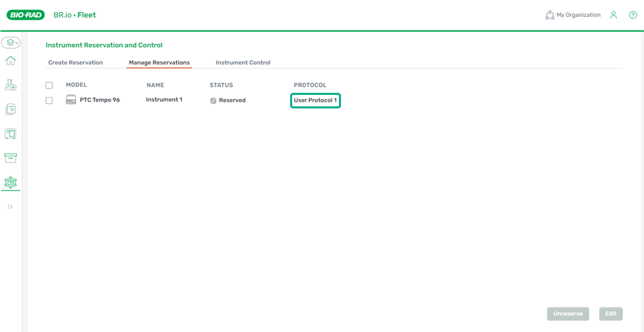Expand the sidebar with the arrow

tap(10, 207)
